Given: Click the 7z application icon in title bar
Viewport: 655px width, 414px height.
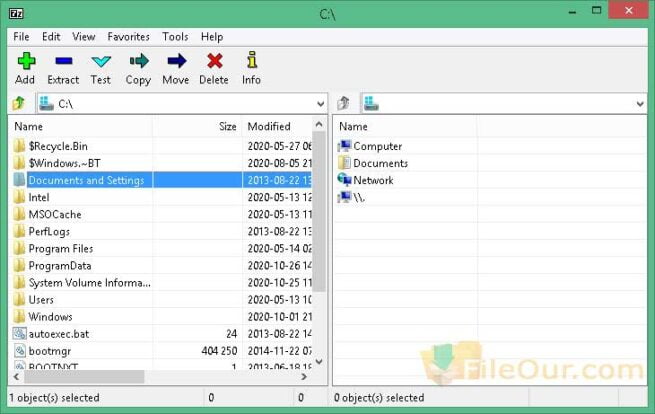Looking at the screenshot, I should point(16,14).
